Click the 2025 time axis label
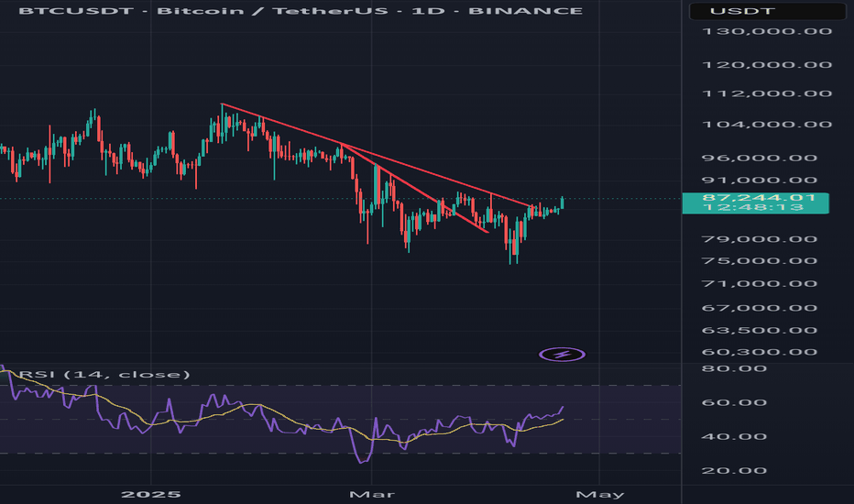Screen dimensions: 854x504 [151, 495]
